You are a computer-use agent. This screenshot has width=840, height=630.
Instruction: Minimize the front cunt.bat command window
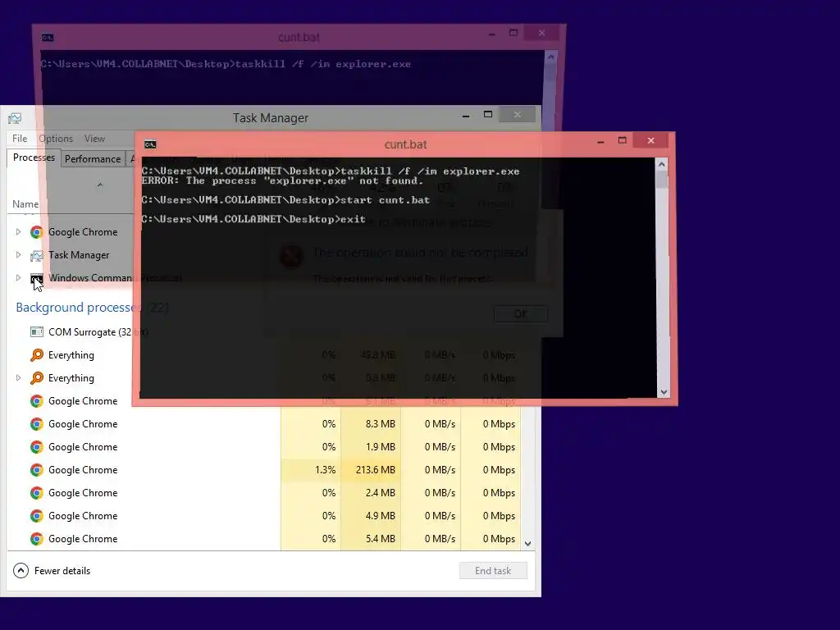tap(600, 141)
